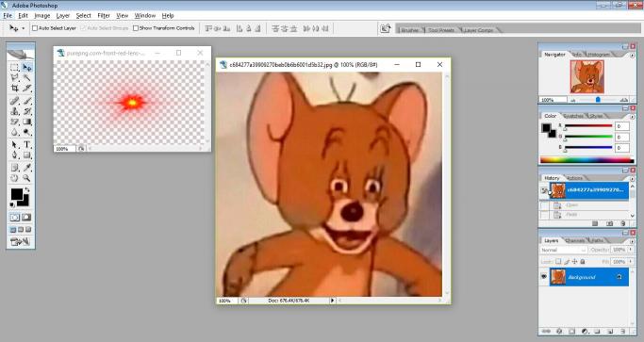Select the Slice tool

coord(27,88)
